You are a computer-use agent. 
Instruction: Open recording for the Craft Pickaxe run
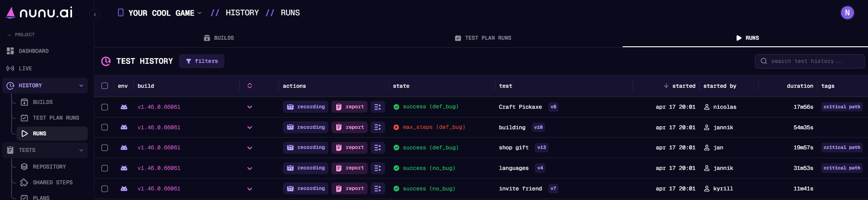[x=306, y=107]
